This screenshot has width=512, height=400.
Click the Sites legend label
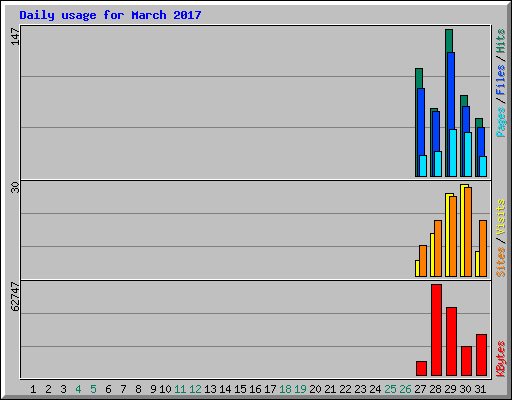click(501, 262)
